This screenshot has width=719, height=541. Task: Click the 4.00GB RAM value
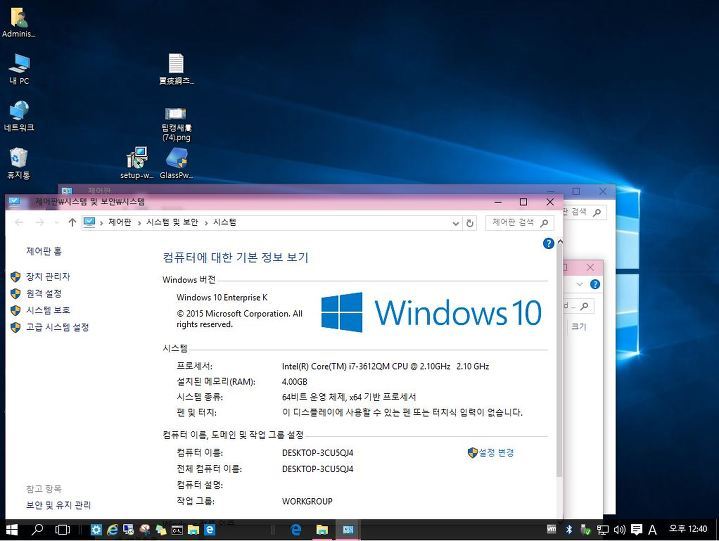294,381
